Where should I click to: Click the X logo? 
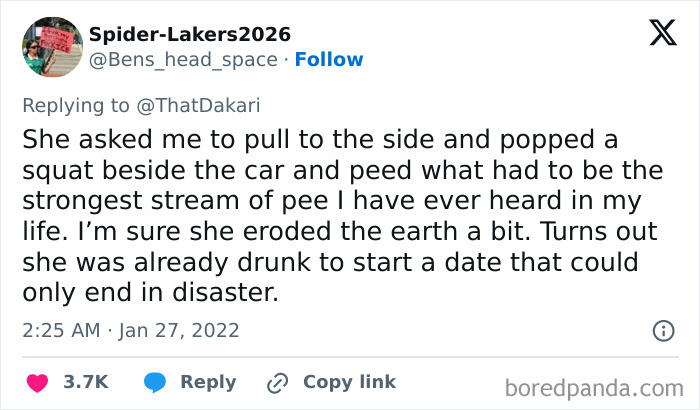coord(656,34)
